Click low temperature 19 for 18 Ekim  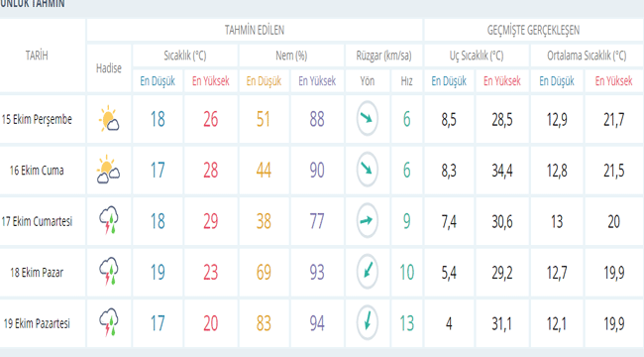click(158, 273)
